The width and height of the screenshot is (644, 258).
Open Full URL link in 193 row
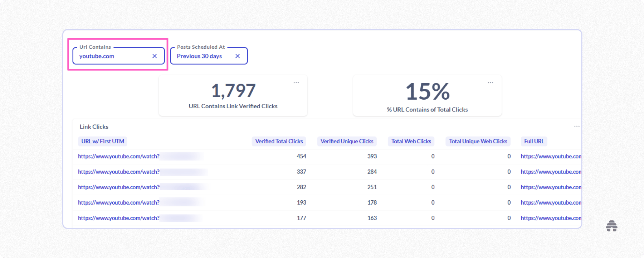coord(551,202)
